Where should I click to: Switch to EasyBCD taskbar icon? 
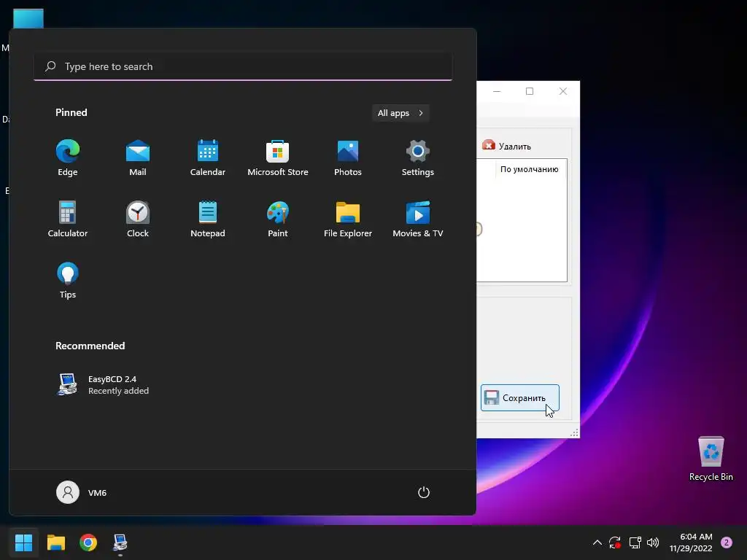click(x=120, y=542)
